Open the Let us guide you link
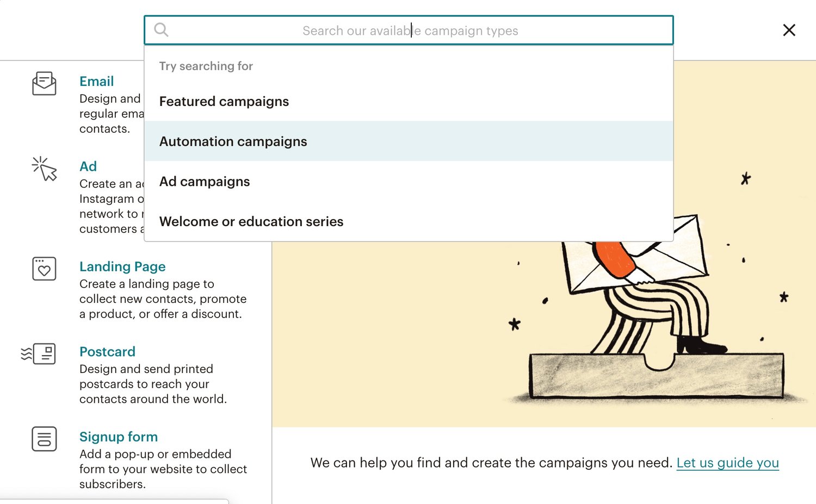This screenshot has width=816, height=504. [x=727, y=463]
